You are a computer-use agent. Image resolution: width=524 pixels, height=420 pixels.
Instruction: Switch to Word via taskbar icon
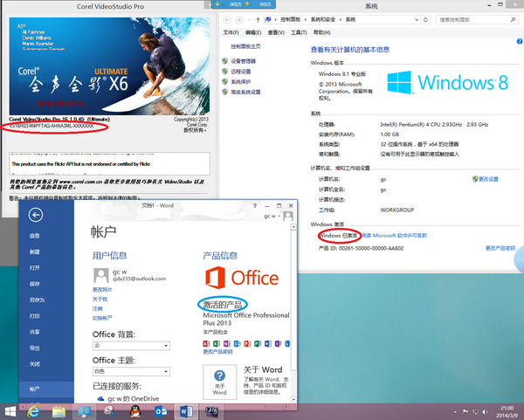pyautogui.click(x=186, y=411)
